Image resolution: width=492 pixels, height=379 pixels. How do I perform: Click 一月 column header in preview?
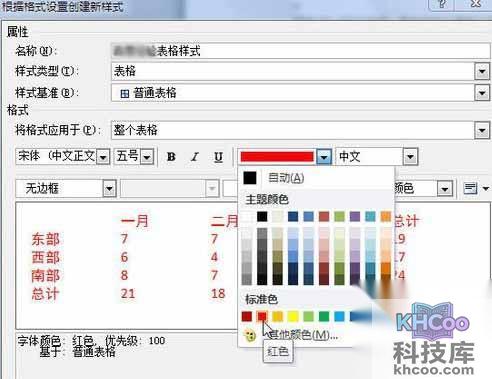coord(135,221)
